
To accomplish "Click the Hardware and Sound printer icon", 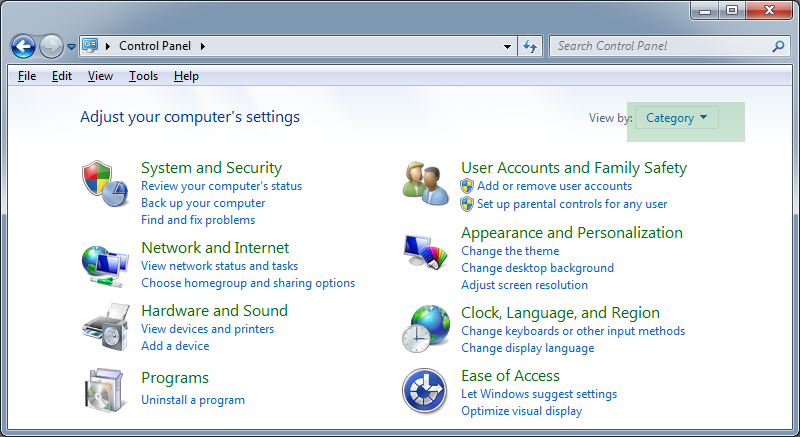I will pyautogui.click(x=105, y=326).
